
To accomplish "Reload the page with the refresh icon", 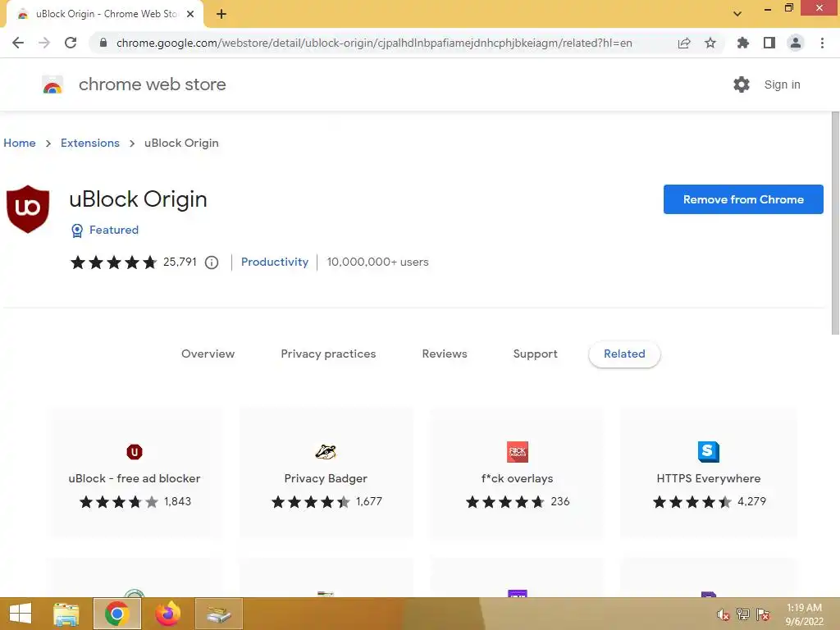I will [x=71, y=43].
